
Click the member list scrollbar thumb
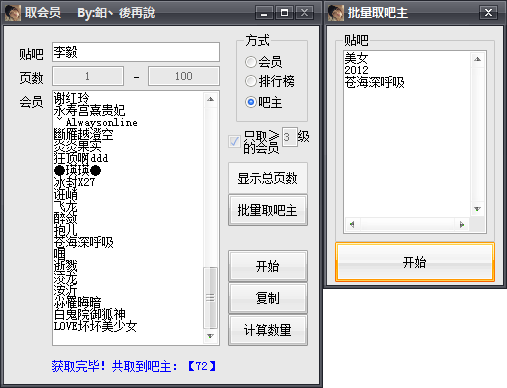[x=210, y=298]
